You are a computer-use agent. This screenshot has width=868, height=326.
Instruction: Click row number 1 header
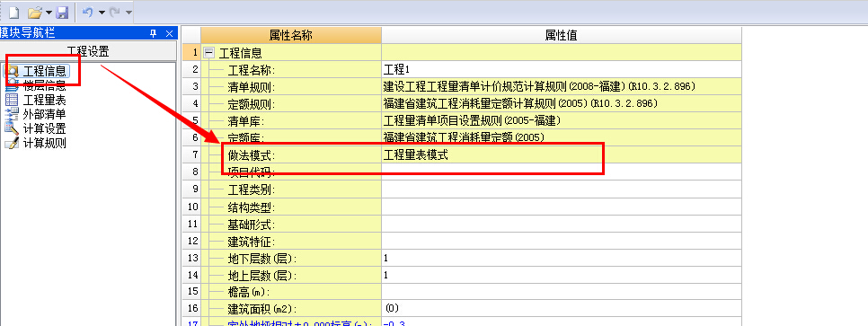191,53
